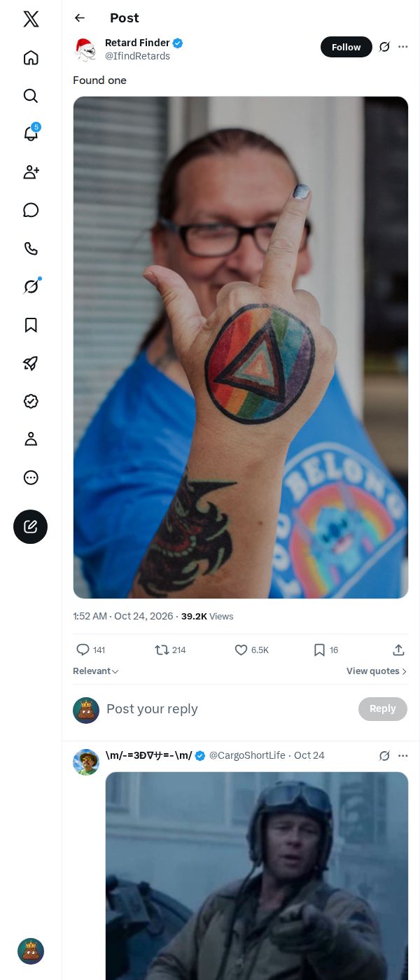This screenshot has width=420, height=980.
Task: Click the back arrow next to Post
Action: click(80, 18)
